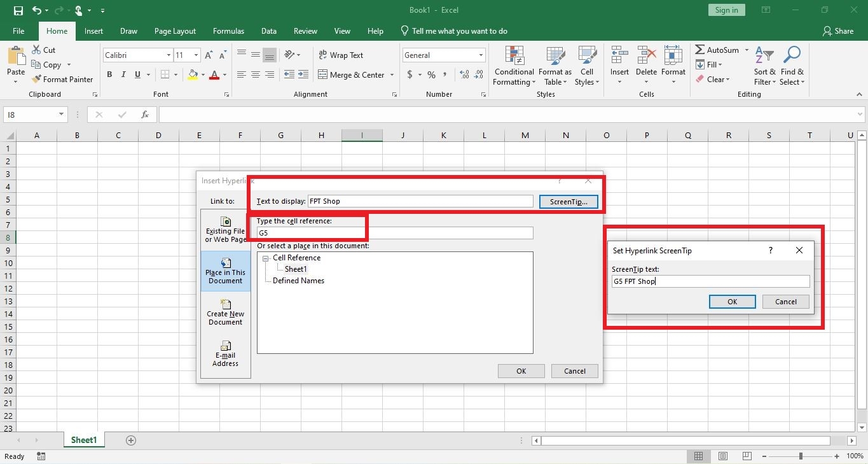Open Conditional Formatting options
Viewport: 868px width, 464px height.
pyautogui.click(x=514, y=66)
